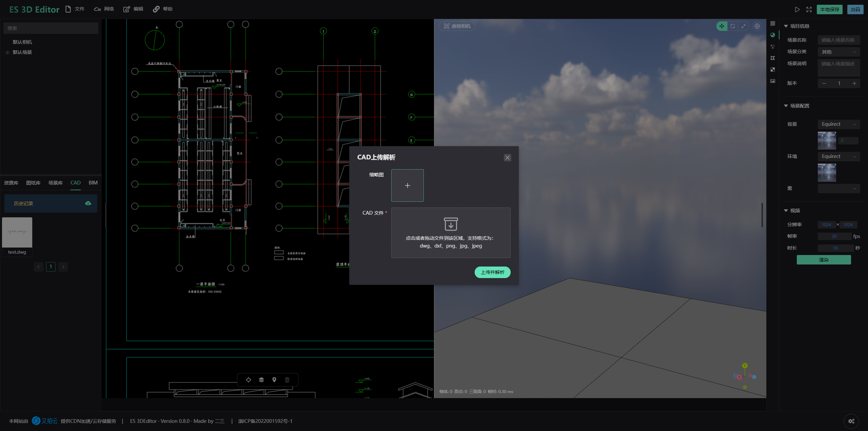Open the bottom-right settings gears icon
Image resolution: width=868 pixels, height=431 pixels.
point(851,421)
